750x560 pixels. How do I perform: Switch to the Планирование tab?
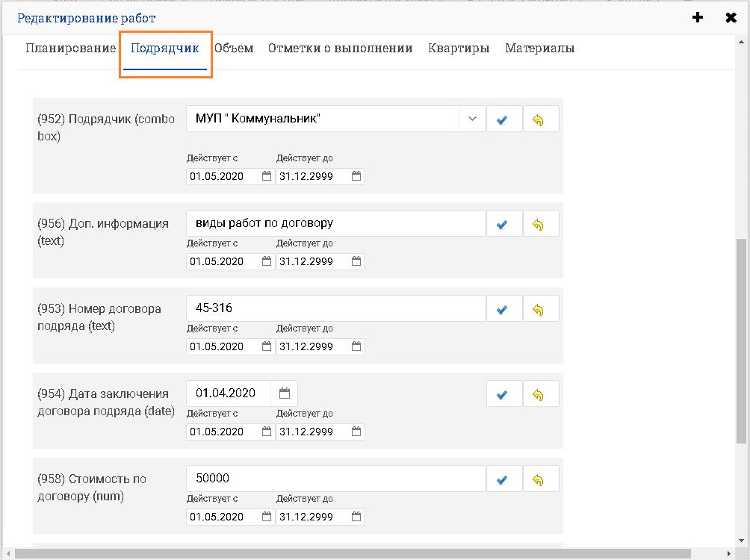[x=70, y=49]
